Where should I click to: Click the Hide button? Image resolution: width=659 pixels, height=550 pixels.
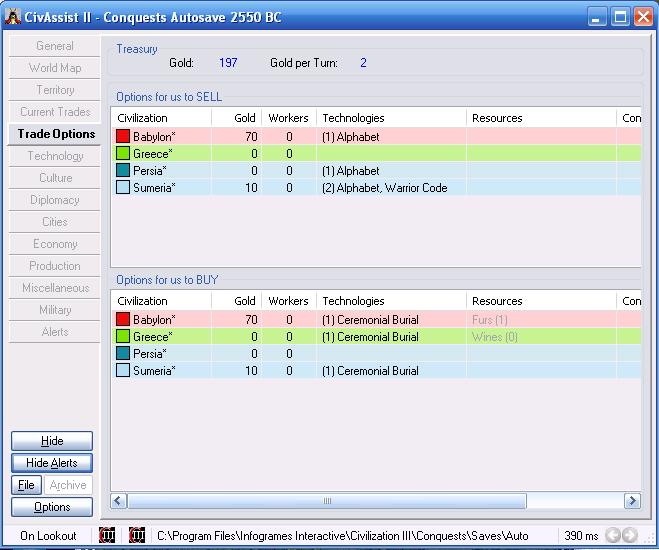(52, 441)
